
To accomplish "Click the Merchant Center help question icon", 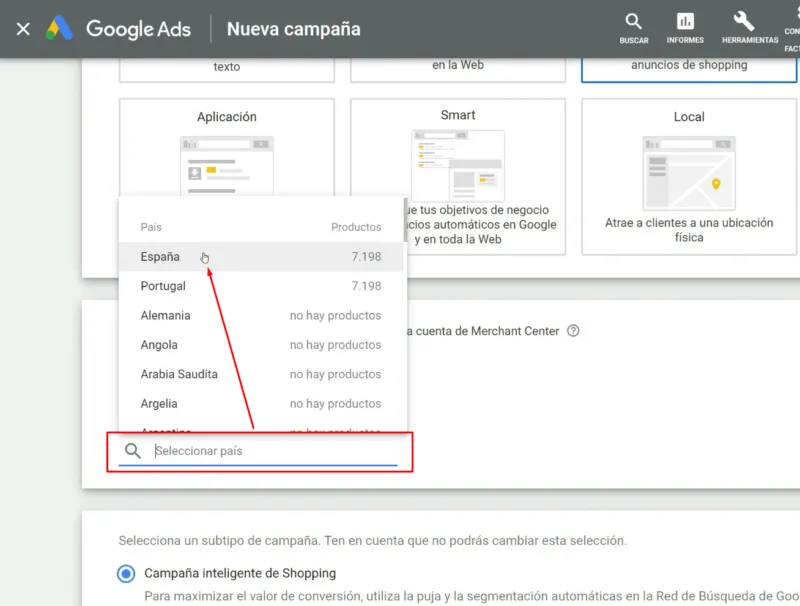I will click(x=573, y=331).
